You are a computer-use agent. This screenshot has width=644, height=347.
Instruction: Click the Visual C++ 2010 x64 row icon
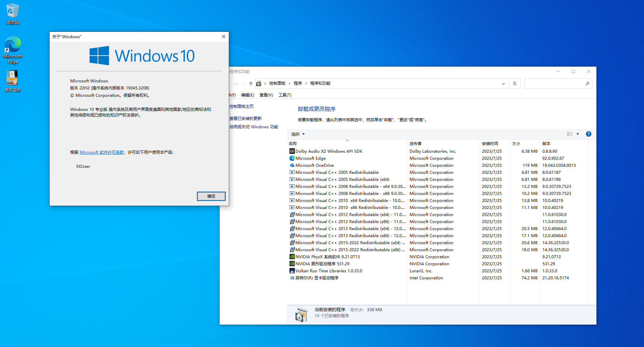click(292, 201)
